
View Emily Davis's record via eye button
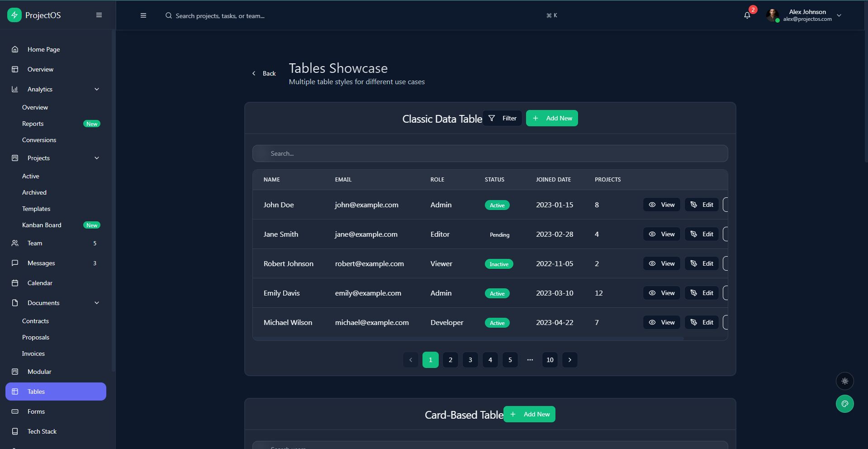point(661,293)
